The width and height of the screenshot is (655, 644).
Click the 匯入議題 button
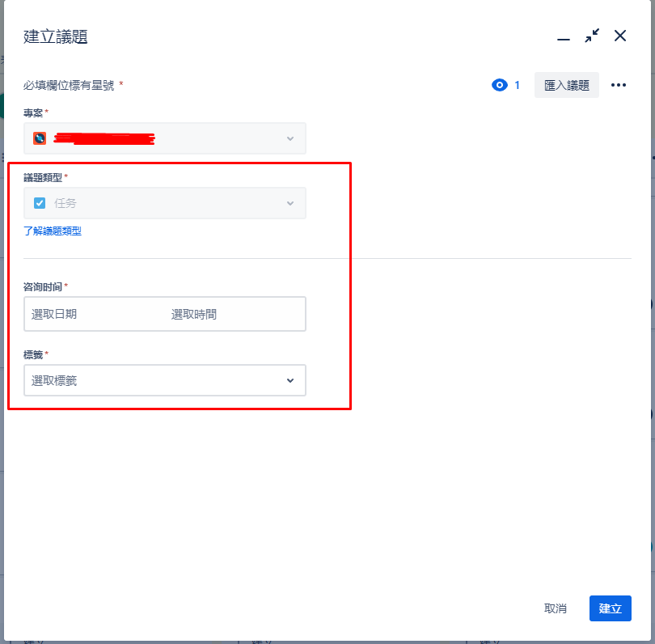566,85
